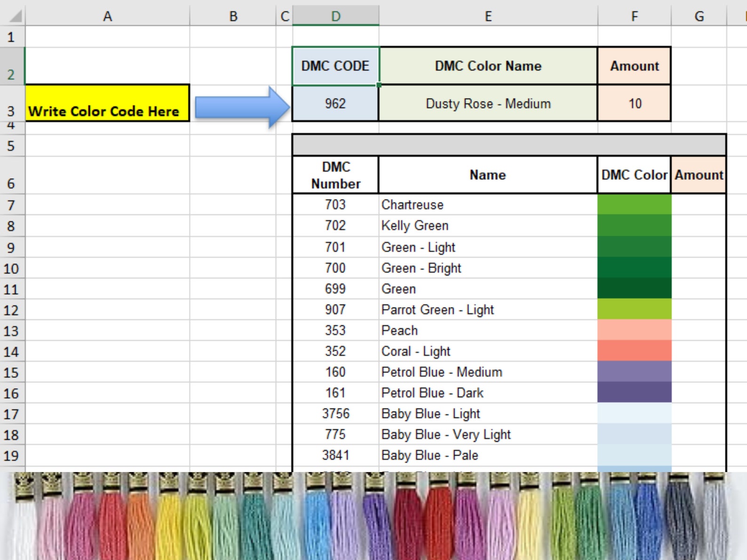
Task: Click the 'Kelly Green' name cell
Action: tap(488, 226)
